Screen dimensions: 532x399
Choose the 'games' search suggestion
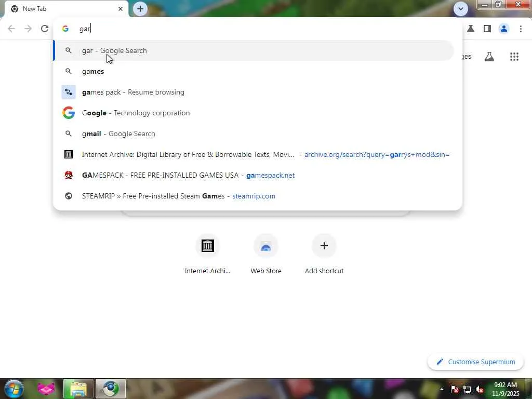[254, 71]
